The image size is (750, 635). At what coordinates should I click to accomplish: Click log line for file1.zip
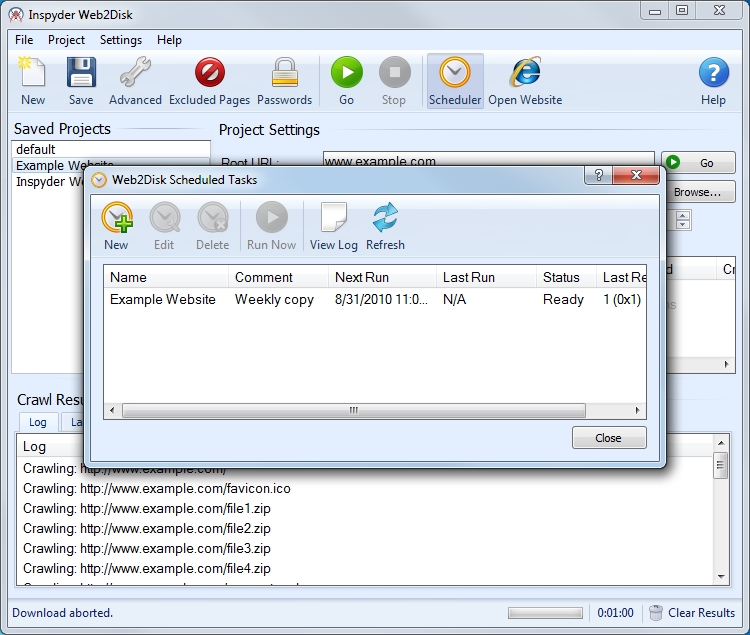click(x=147, y=508)
